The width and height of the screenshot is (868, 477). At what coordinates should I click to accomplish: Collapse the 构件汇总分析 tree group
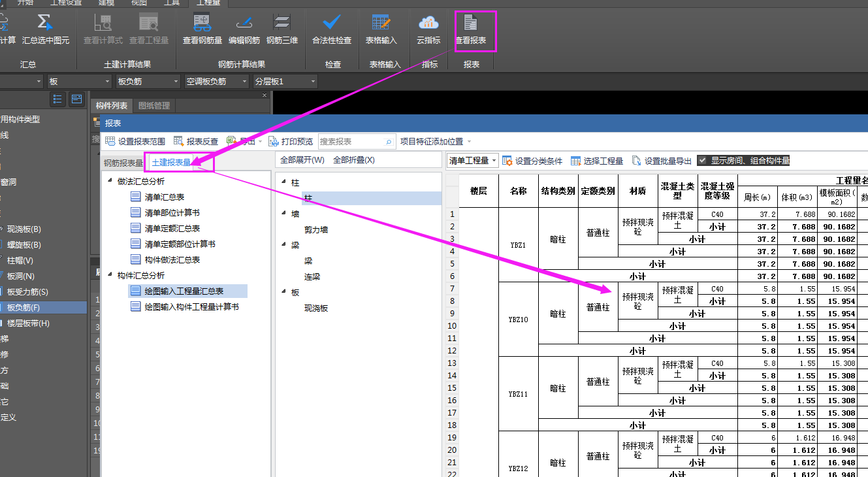coord(110,275)
